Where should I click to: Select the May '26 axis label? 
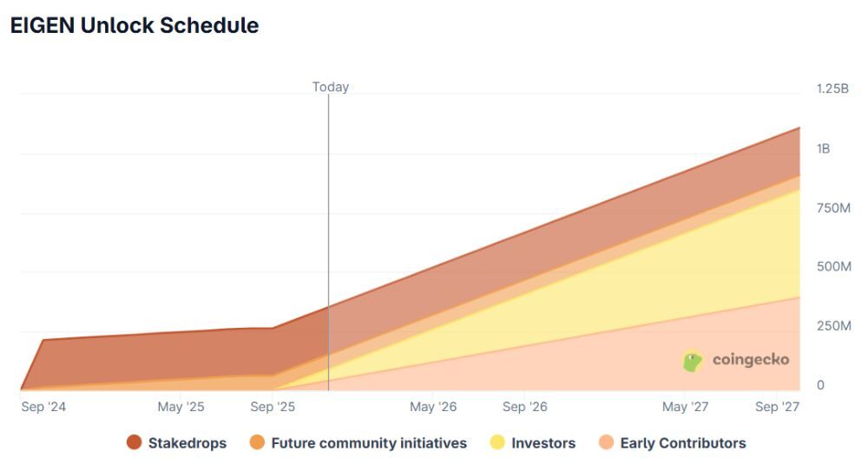tap(433, 406)
